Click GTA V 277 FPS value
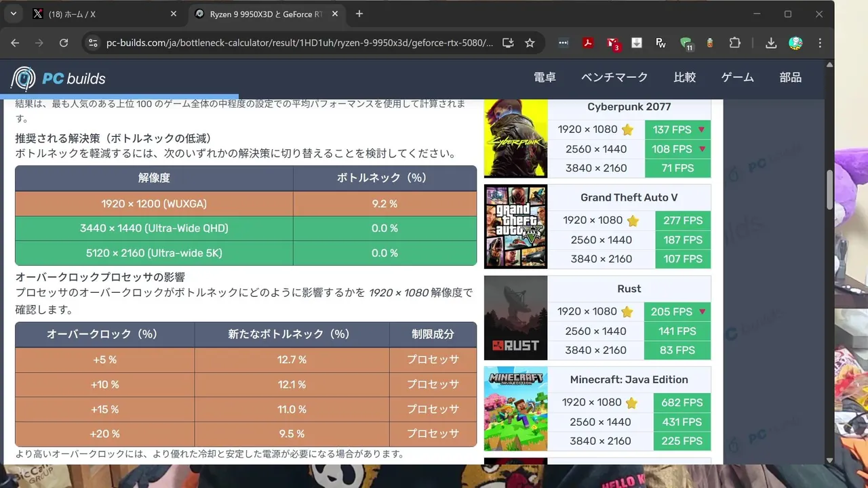868x488 pixels. point(683,220)
